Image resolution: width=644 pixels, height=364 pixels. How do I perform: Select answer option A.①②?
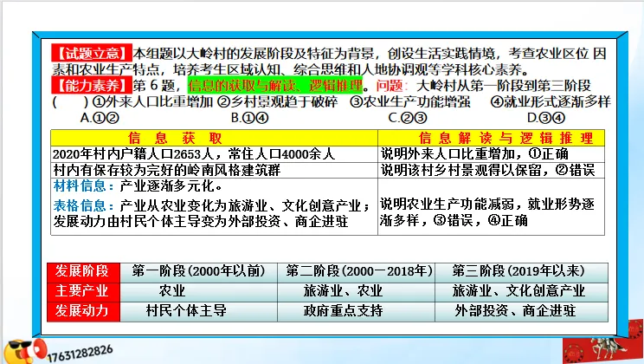tap(100, 118)
